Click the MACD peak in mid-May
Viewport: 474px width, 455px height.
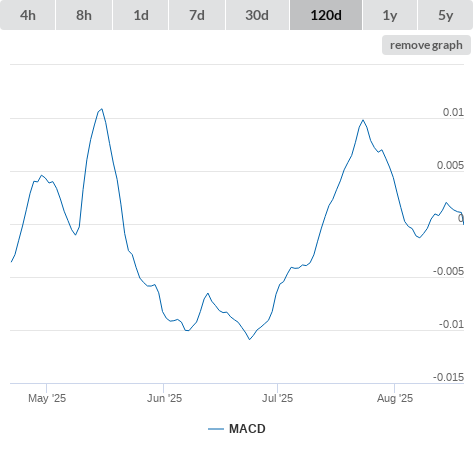[x=101, y=109]
